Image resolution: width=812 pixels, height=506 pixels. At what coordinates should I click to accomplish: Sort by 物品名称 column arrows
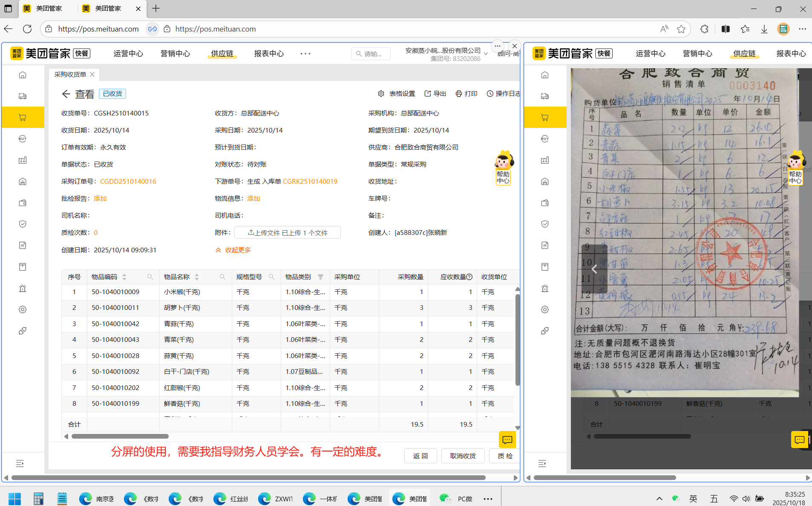pos(197,277)
